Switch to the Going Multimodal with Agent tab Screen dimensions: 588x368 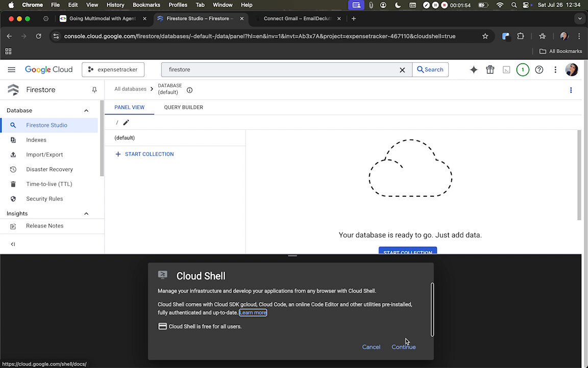103,18
